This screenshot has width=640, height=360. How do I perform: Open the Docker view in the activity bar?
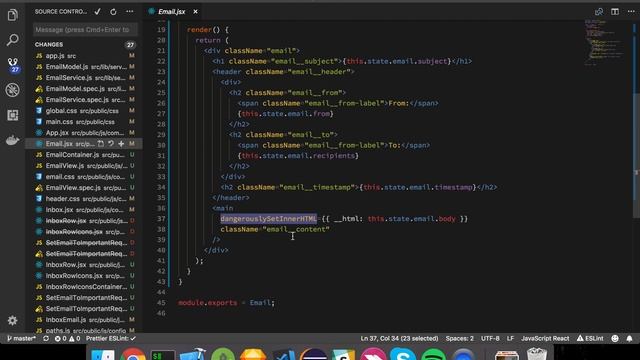pyautogui.click(x=12, y=140)
